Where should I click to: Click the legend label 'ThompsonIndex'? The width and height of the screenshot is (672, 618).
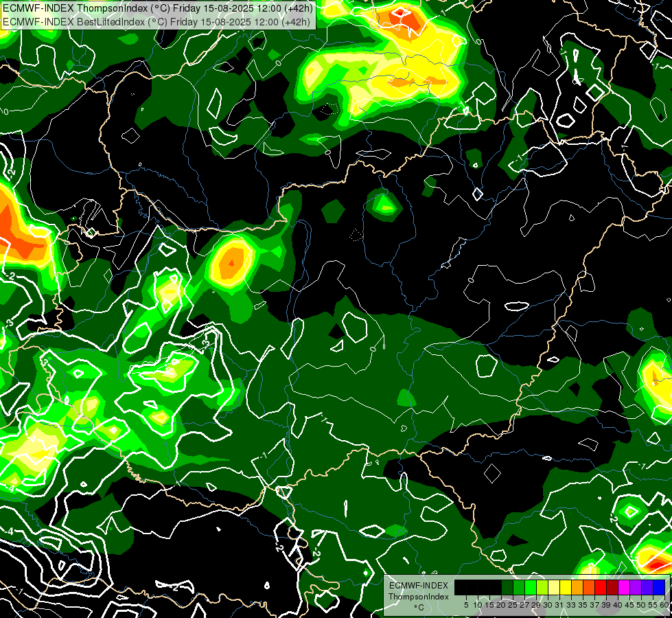(419, 597)
